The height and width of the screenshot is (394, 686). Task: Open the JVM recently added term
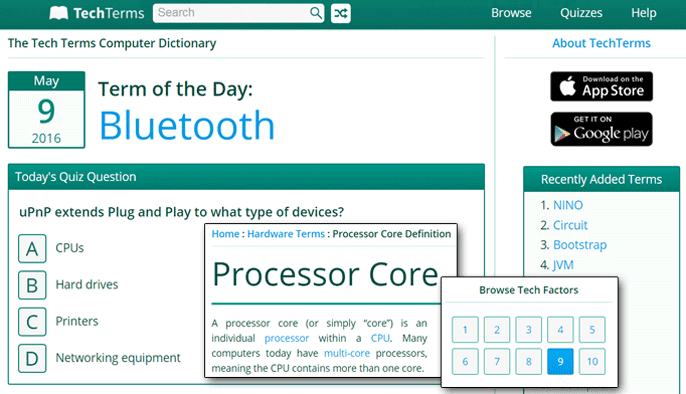pos(563,265)
